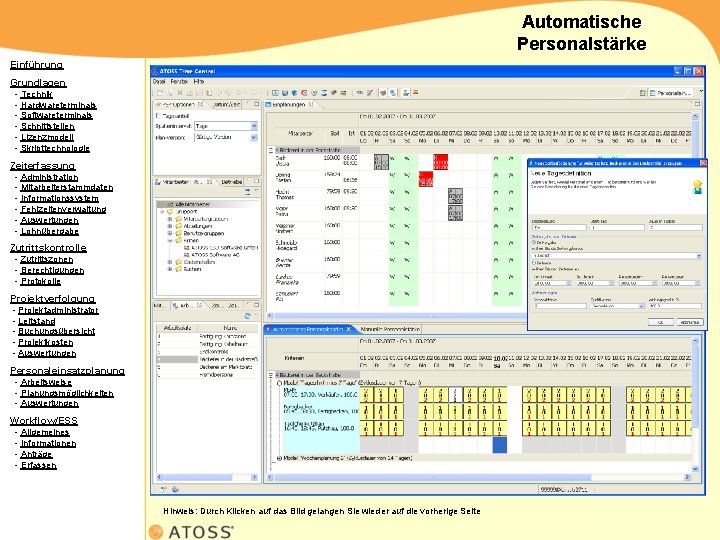Collapse the Firmen tree node

coord(170,240)
